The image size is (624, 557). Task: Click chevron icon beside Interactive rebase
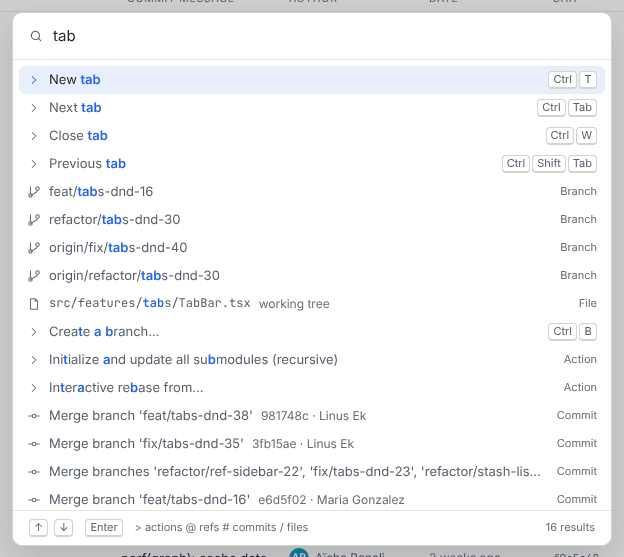tap(34, 388)
